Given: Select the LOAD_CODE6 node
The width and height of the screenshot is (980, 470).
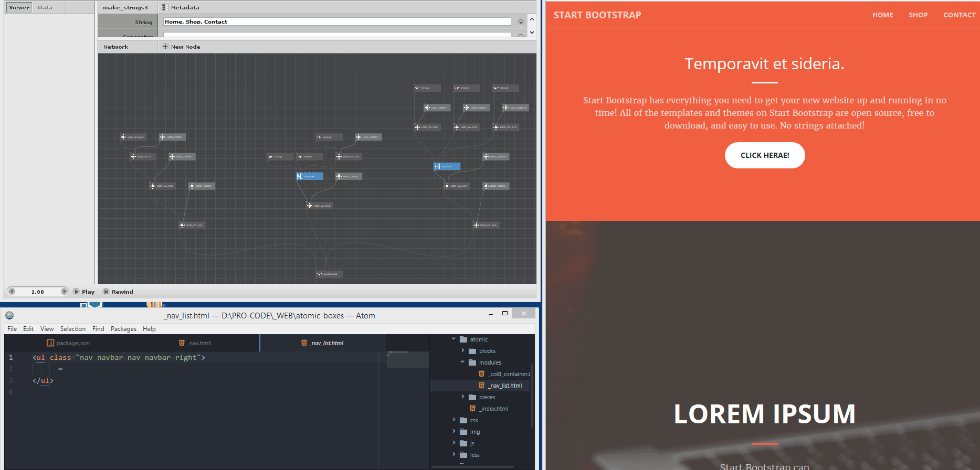Looking at the screenshot, I should click(x=496, y=186).
